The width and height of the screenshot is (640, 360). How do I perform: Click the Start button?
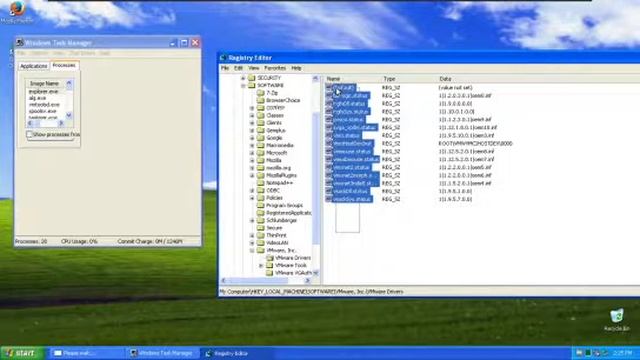tap(21, 353)
